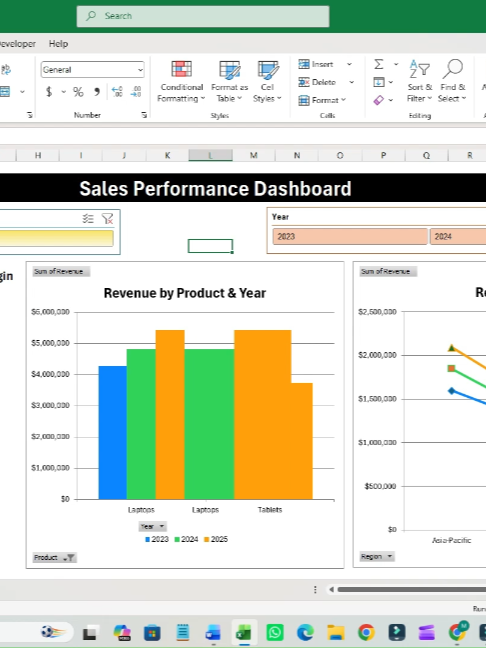Click the Increase Decimal icon
Image resolution: width=486 pixels, height=648 pixels.
(117, 92)
